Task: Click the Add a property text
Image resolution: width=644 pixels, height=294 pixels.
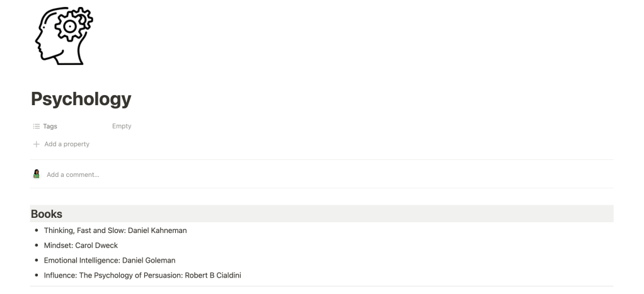Action: [x=67, y=144]
